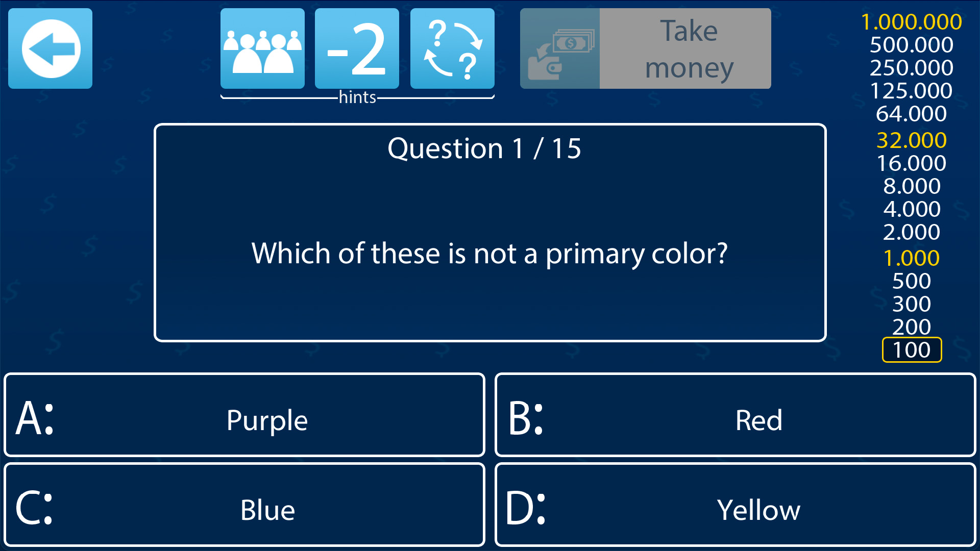Click the 500.000 prize level
Viewport: 980px width, 551px height.
pos(912,45)
